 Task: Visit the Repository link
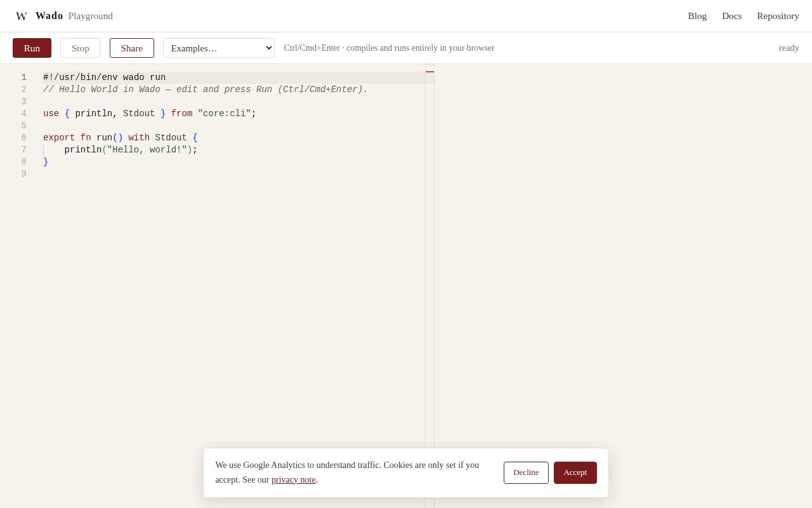pyautogui.click(x=778, y=16)
